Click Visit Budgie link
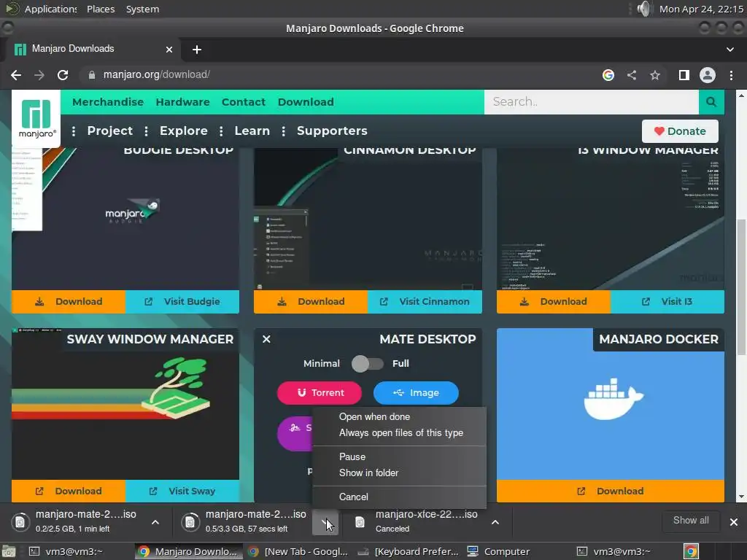 182,302
